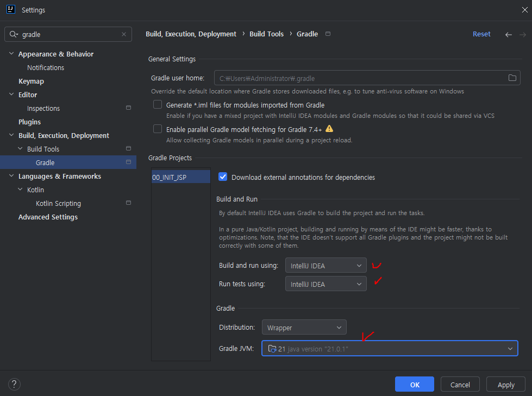Screen dimensions: 532x396
Task: Collapse Build, Execution, Deployment node
Action: click(x=11, y=135)
